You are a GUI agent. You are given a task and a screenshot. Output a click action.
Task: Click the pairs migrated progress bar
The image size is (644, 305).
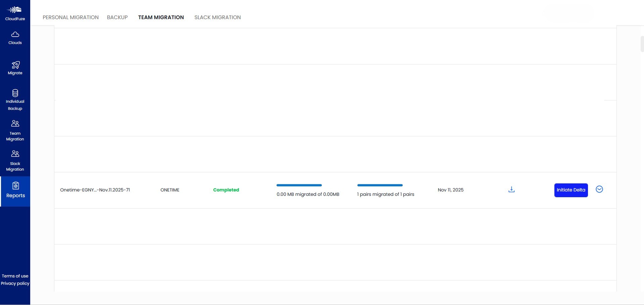380,185
